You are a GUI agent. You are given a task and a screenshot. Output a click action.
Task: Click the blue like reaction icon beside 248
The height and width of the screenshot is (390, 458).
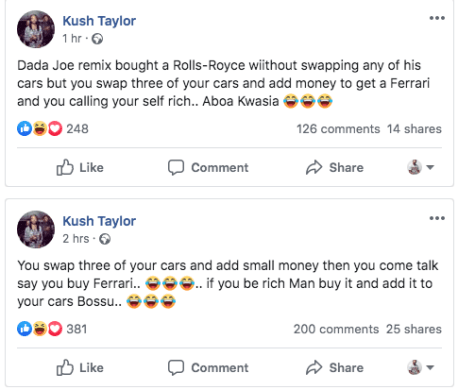coord(24,129)
